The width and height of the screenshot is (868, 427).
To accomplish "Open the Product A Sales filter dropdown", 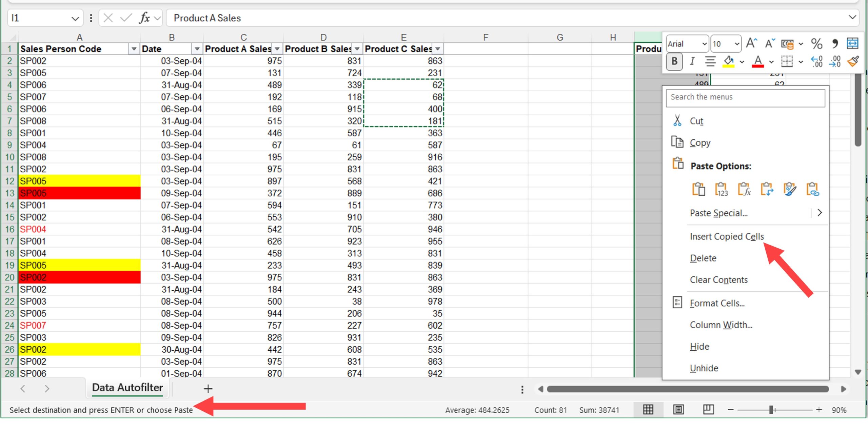I will click(277, 49).
